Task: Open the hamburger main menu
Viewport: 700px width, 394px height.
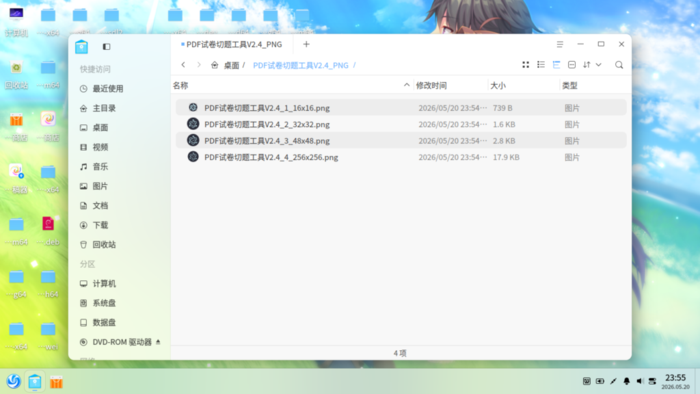Action: pyautogui.click(x=560, y=44)
